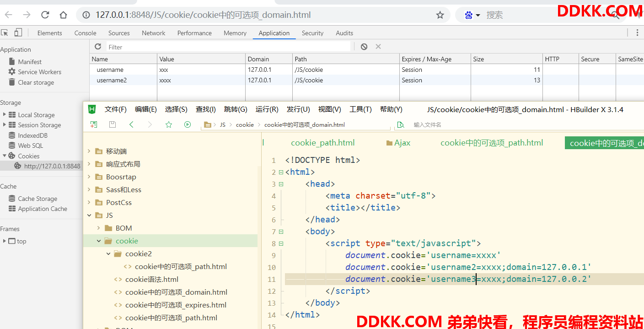The width and height of the screenshot is (644, 329).
Task: Clear all cookies with the block icon
Action: tap(364, 47)
